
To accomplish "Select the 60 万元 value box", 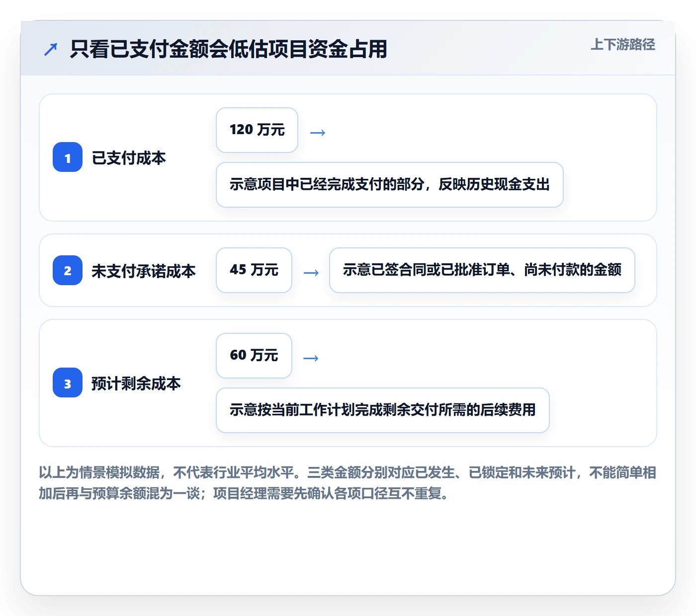I will (254, 356).
